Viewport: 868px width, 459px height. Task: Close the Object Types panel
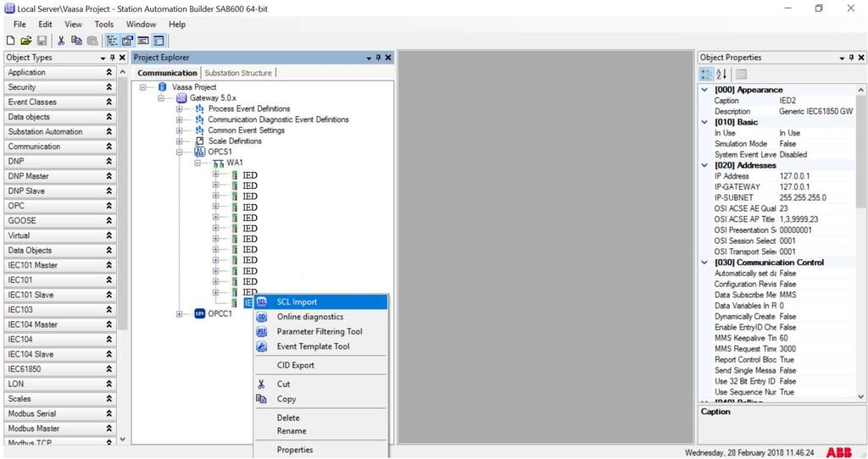[x=122, y=58]
